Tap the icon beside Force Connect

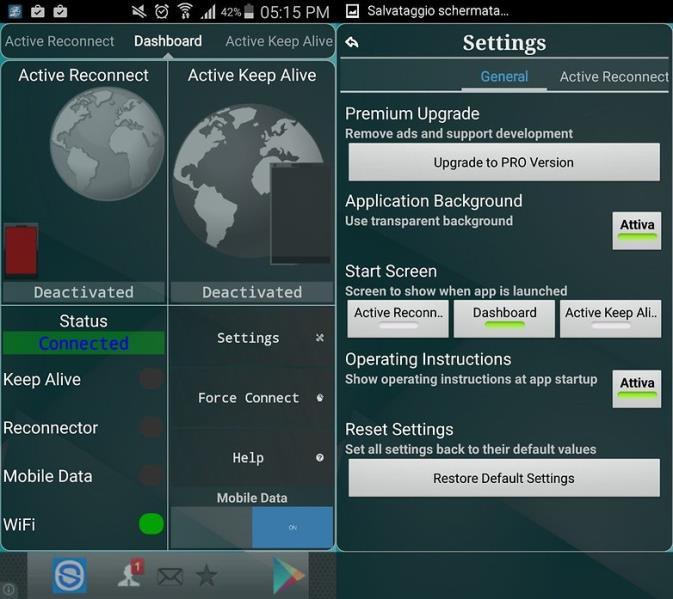coord(320,398)
